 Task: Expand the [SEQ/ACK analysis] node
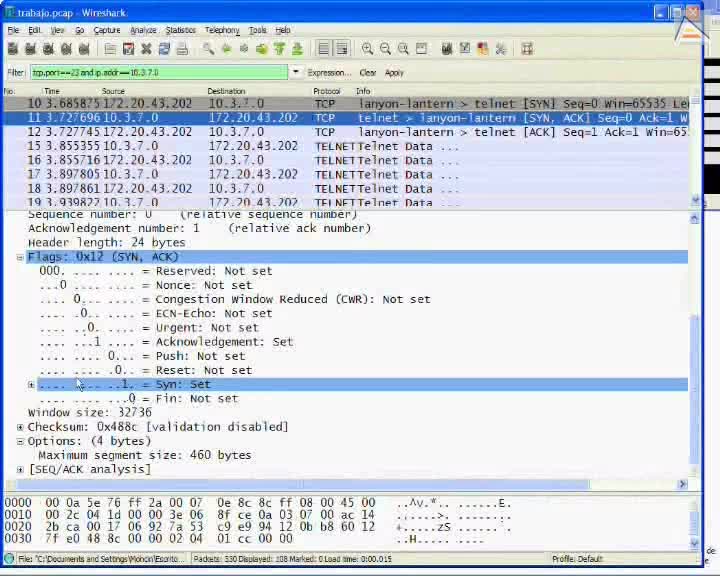click(x=20, y=469)
